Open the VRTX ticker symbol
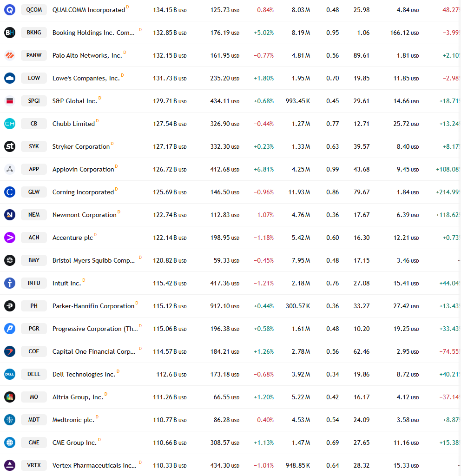 pos(34,465)
